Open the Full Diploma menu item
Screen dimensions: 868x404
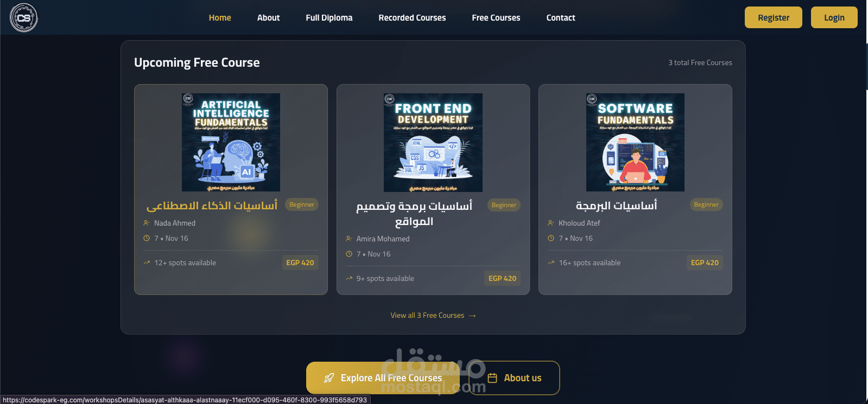click(329, 17)
